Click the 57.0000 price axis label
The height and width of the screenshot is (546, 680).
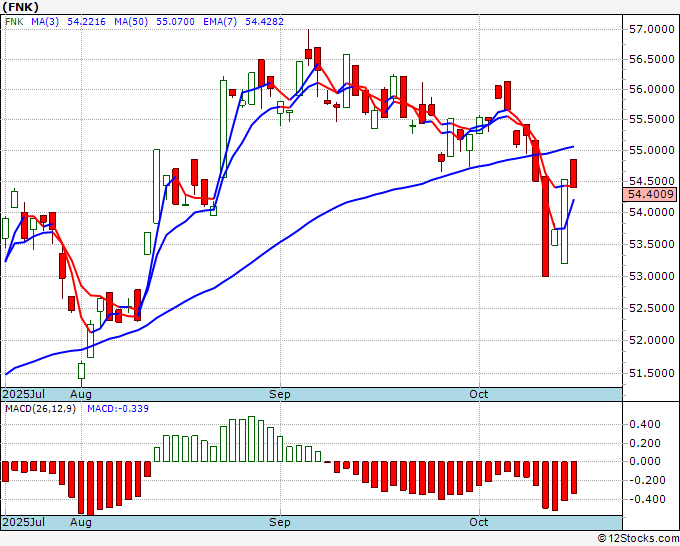[x=651, y=29]
